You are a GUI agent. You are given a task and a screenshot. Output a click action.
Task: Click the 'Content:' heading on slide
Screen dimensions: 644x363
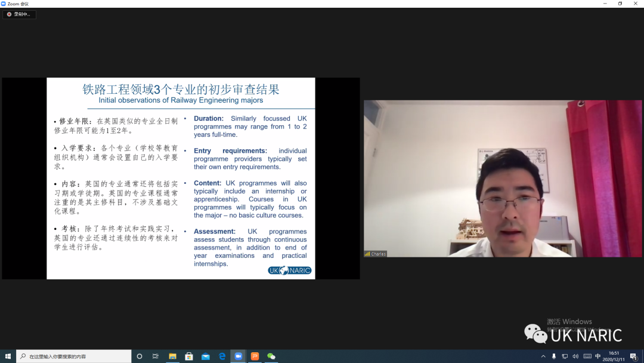pyautogui.click(x=208, y=183)
